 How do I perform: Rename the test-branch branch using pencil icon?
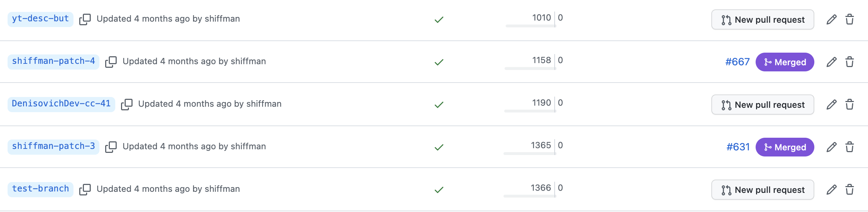(831, 189)
